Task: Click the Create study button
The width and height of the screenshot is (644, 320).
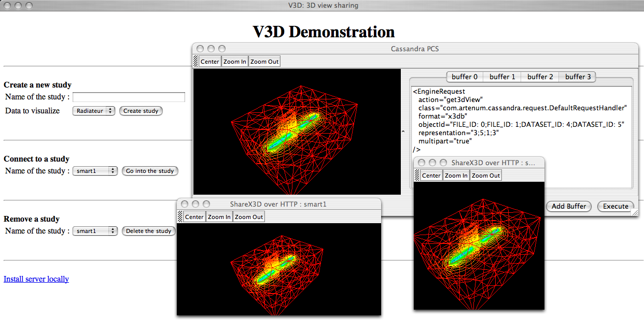Action: [x=141, y=111]
